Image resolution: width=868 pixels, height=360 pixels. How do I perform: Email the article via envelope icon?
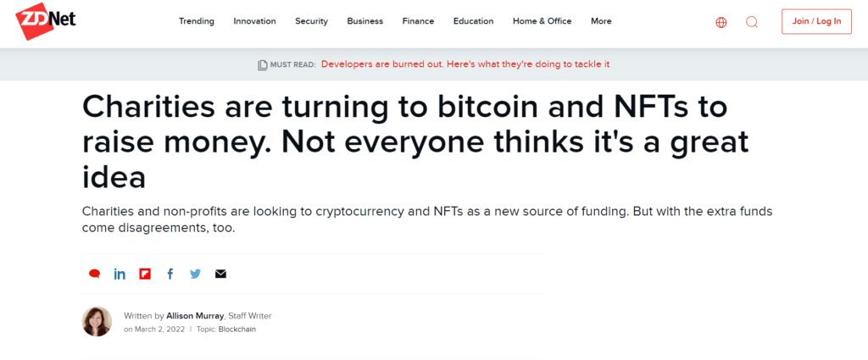221,274
